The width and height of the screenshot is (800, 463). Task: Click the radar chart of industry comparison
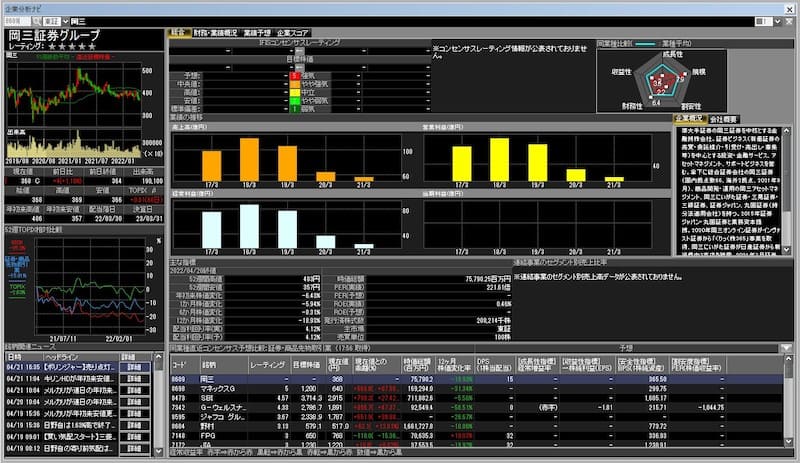pyautogui.click(x=662, y=80)
